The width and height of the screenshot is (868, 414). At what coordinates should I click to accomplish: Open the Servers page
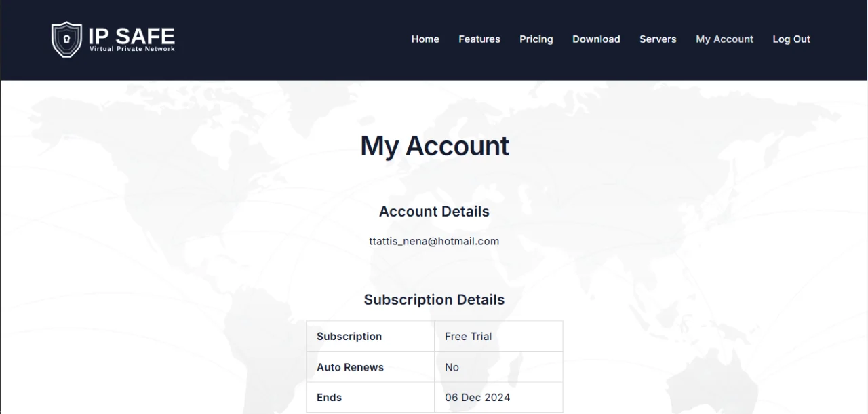[x=658, y=39]
